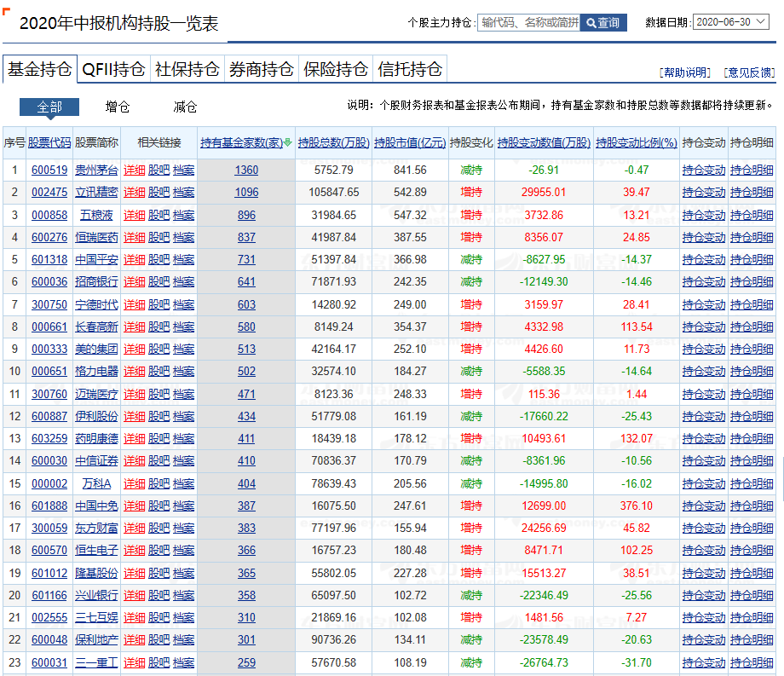Click the green sort arrow icon in 持有基金家数
Image resolution: width=784 pixels, height=676 pixels.
click(x=288, y=143)
